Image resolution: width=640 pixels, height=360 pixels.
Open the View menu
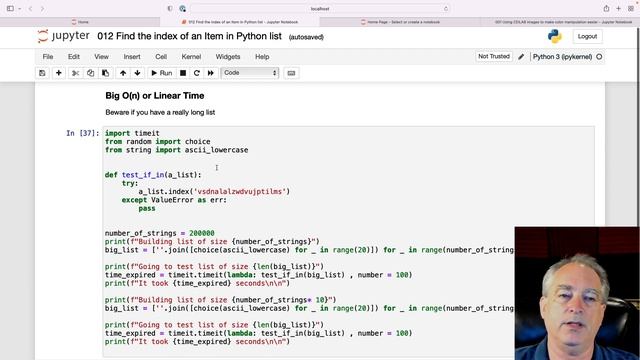[101, 57]
